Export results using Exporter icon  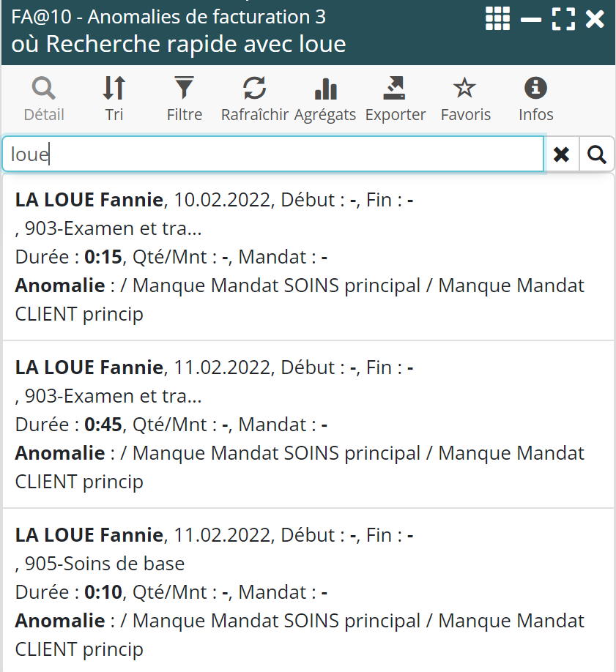pyautogui.click(x=395, y=99)
